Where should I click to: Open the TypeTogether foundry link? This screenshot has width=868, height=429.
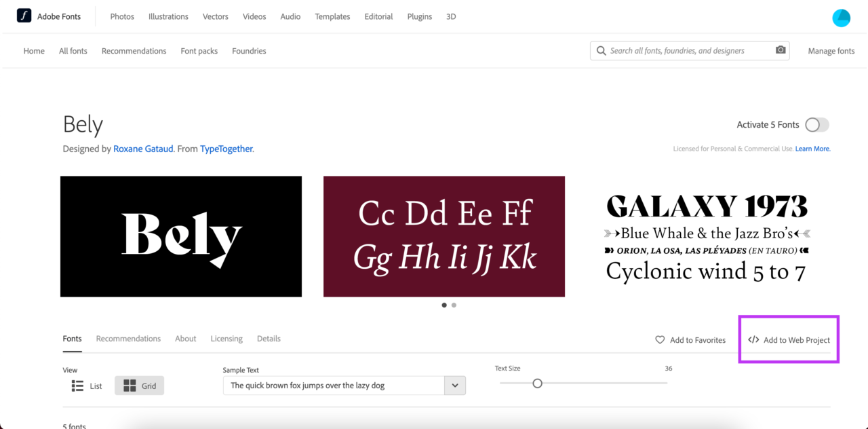tap(226, 149)
